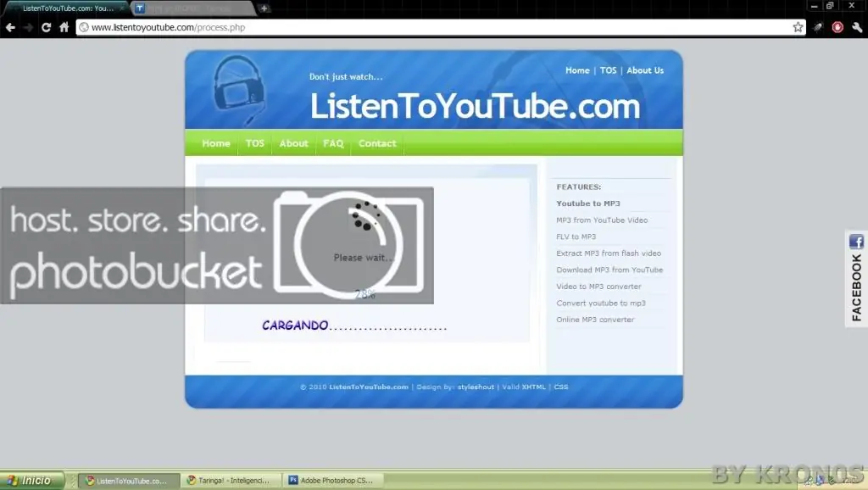Image resolution: width=868 pixels, height=490 pixels.
Task: Open Contact in the green navigation bar
Action: pos(377,143)
